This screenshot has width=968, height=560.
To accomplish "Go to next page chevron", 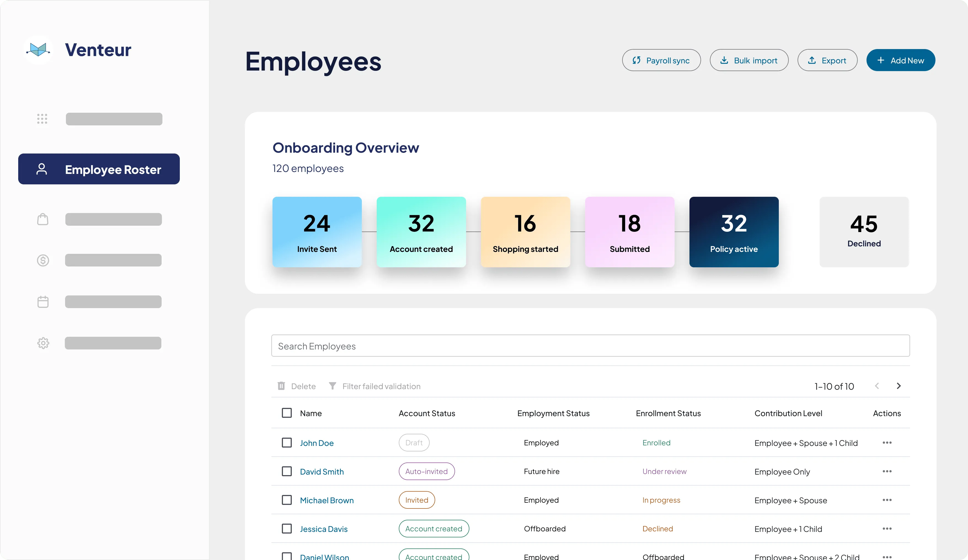I will click(899, 386).
